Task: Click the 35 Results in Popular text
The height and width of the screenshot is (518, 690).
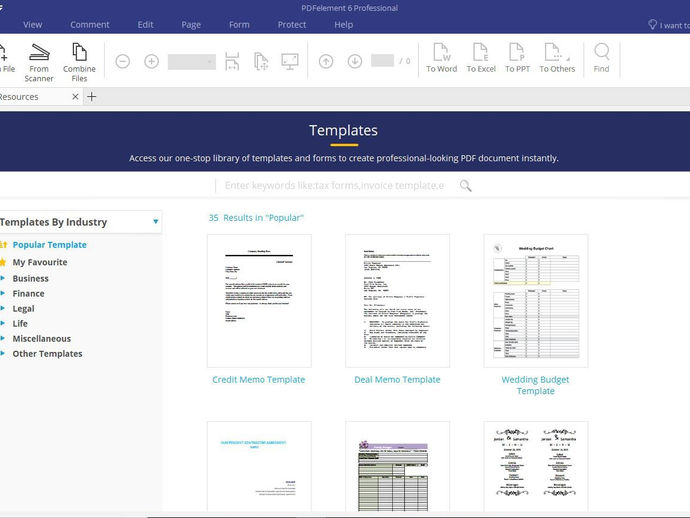Action: [256, 218]
